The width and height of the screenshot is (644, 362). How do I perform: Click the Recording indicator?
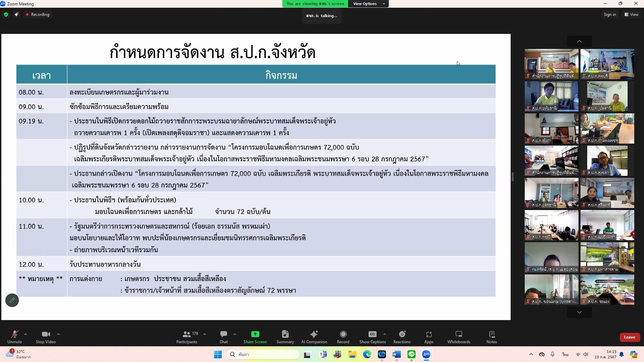(x=38, y=14)
